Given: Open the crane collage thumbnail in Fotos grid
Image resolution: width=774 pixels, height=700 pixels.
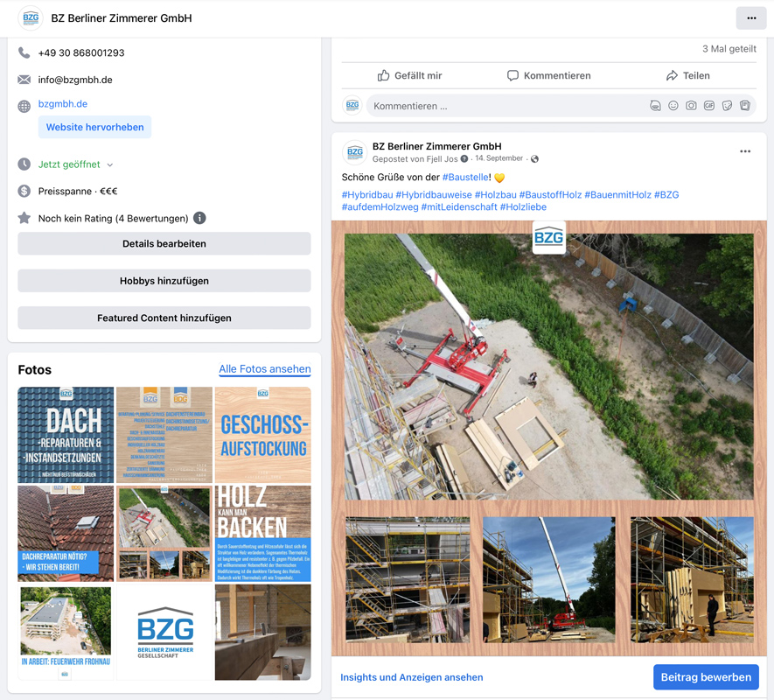Looking at the screenshot, I should point(164,534).
